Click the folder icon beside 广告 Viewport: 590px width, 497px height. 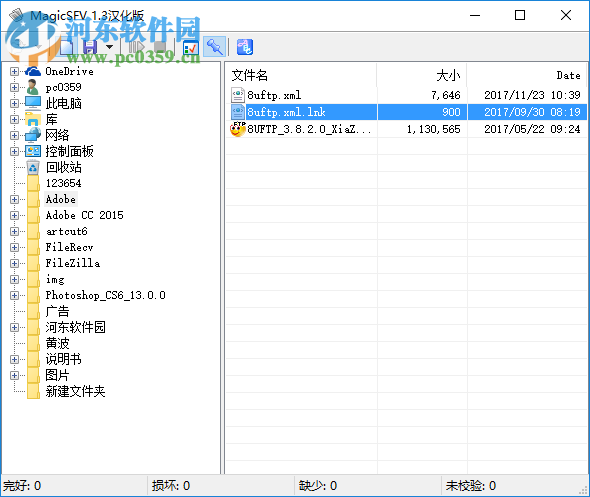click(33, 311)
